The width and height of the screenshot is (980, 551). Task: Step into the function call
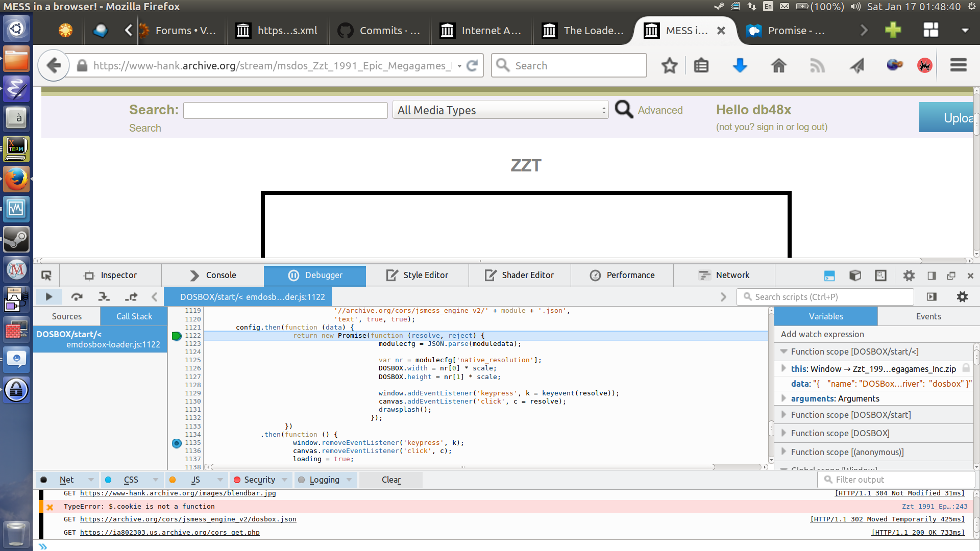tap(104, 296)
